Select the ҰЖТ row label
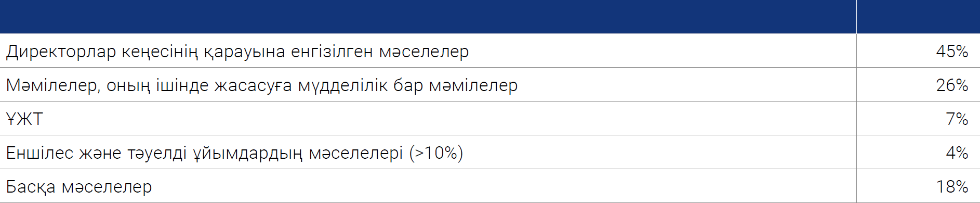 tap(24, 119)
